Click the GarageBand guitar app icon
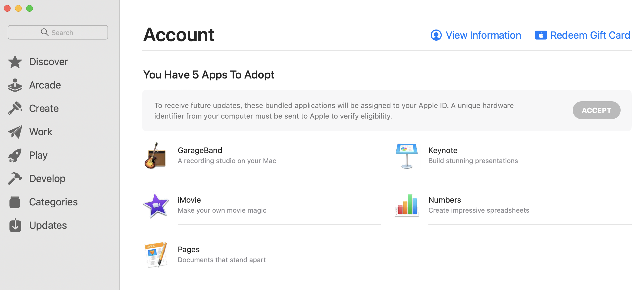 pos(155,156)
